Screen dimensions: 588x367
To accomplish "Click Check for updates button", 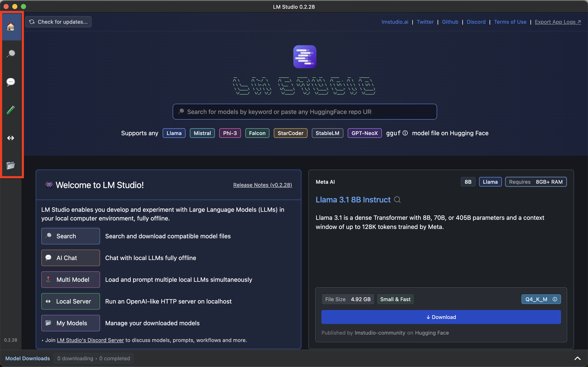I will pyautogui.click(x=58, y=22).
